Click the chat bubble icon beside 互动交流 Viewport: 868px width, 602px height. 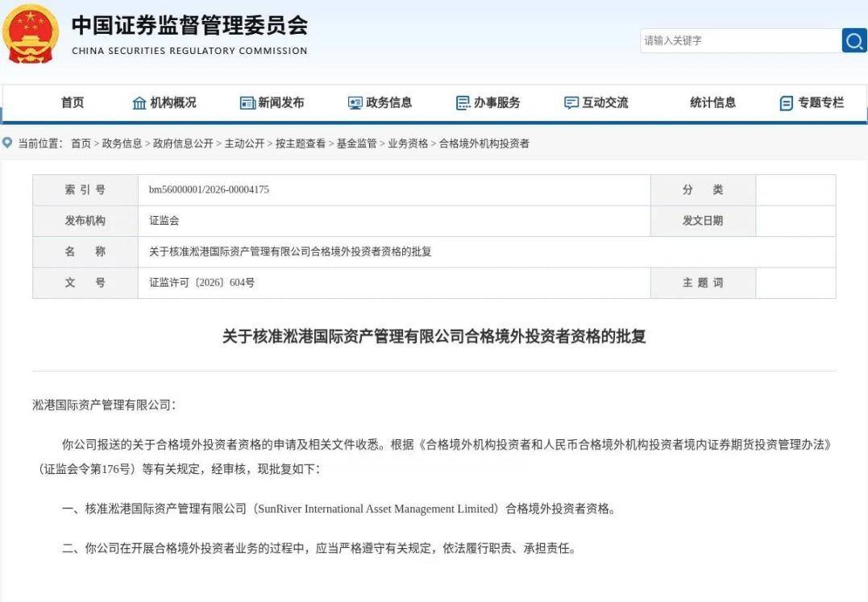[x=571, y=103]
